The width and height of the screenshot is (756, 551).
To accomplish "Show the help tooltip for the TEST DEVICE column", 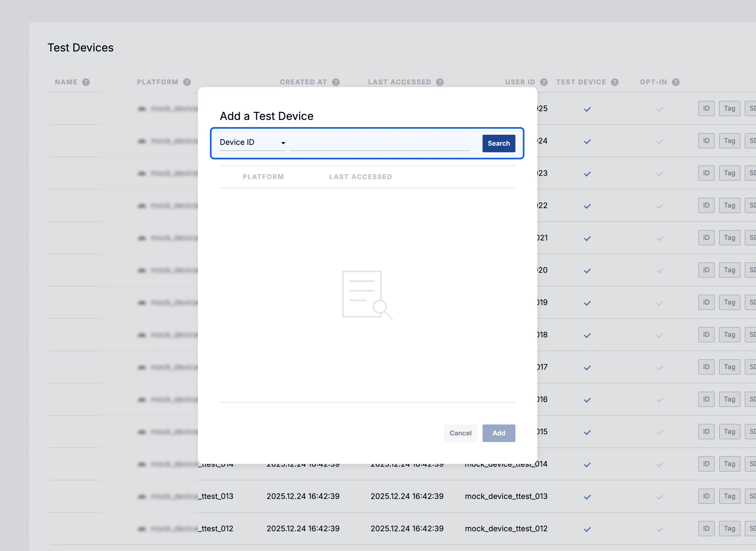I will pos(615,82).
